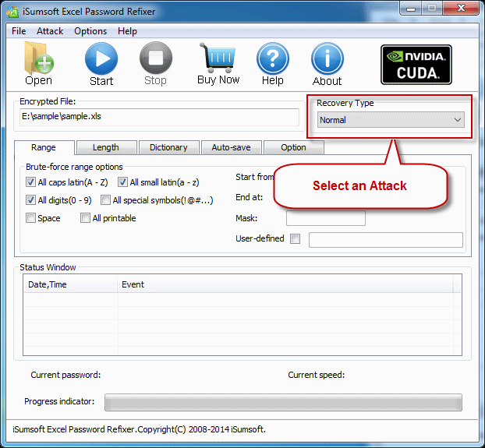The height and width of the screenshot is (448, 485).
Task: Enable All printable checkbox
Action: click(85, 218)
